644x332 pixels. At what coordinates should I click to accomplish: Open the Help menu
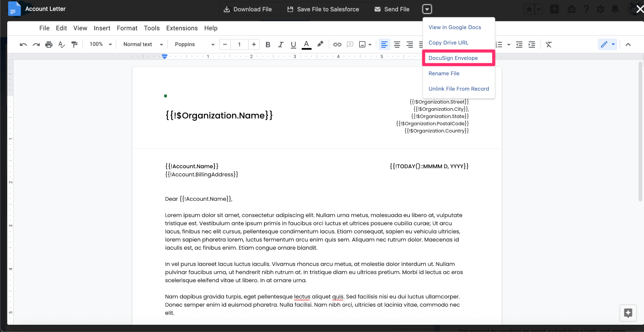(211, 28)
